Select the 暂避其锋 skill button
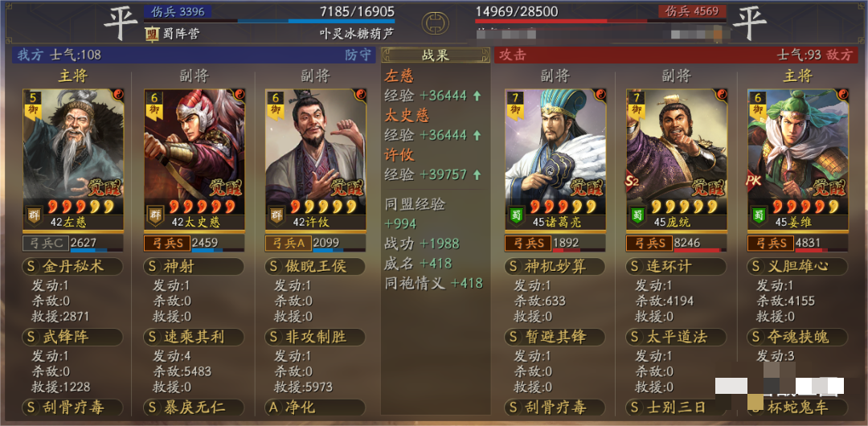868x426 pixels. tap(555, 337)
